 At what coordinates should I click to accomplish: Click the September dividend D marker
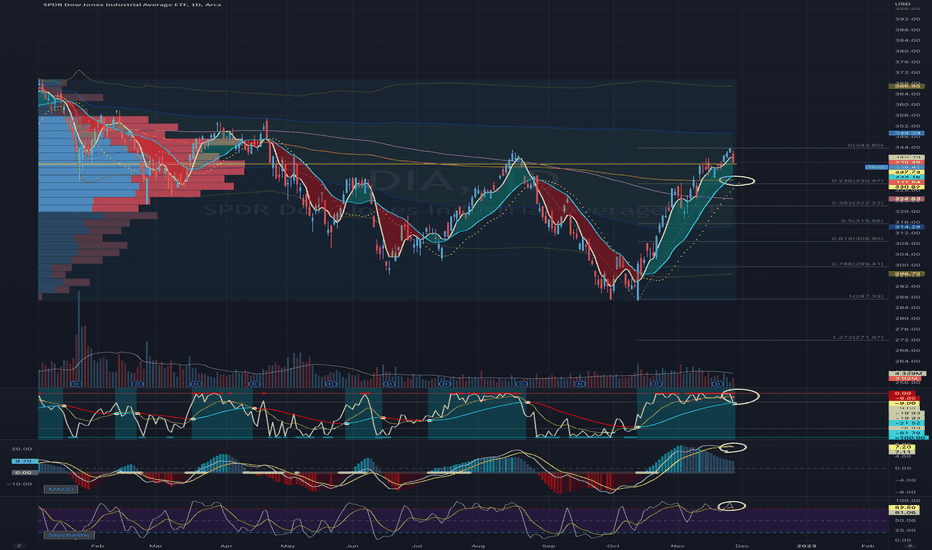[x=580, y=384]
